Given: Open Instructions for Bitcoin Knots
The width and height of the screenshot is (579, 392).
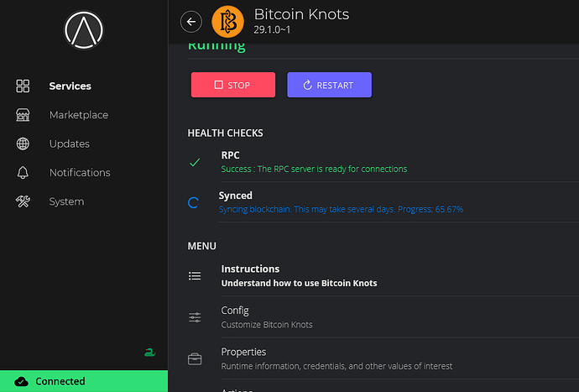Looking at the screenshot, I should (299, 275).
